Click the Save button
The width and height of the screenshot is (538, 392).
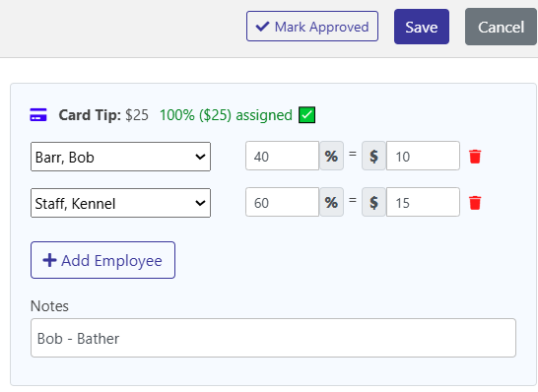pyautogui.click(x=422, y=27)
